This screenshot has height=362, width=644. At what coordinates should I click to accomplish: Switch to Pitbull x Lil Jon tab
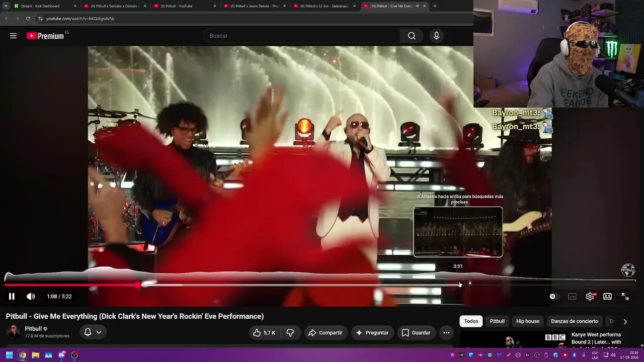[325, 6]
